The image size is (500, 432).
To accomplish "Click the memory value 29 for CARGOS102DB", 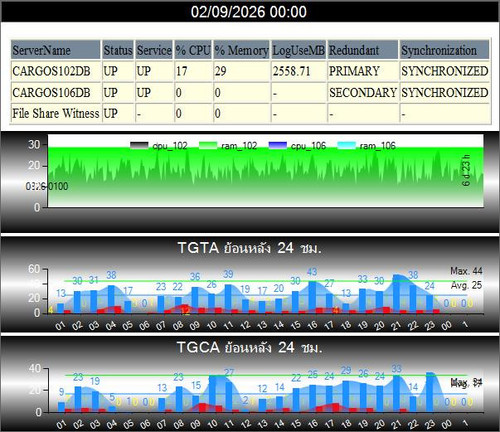I will coord(220,71).
